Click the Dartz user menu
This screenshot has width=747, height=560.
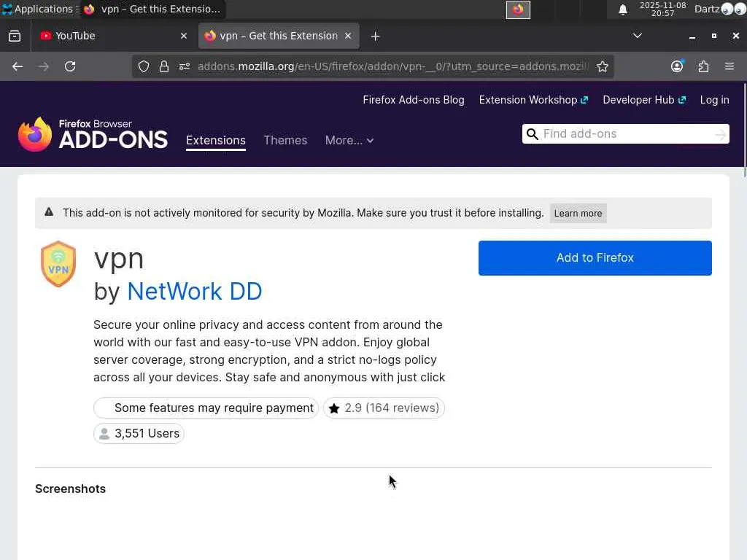(707, 9)
